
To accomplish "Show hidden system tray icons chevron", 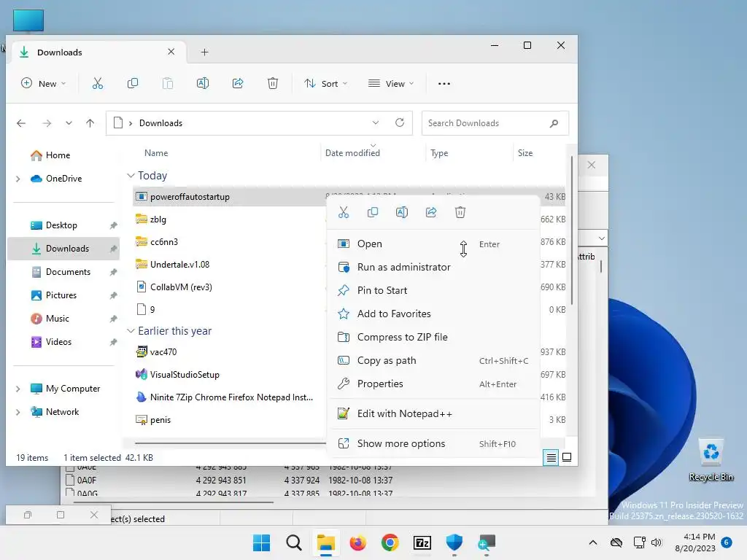I will [x=592, y=542].
